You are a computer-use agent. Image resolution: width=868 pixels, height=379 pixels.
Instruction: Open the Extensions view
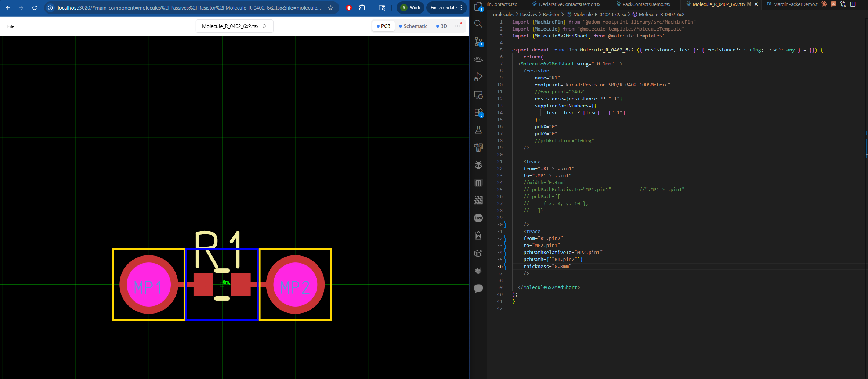click(x=478, y=112)
